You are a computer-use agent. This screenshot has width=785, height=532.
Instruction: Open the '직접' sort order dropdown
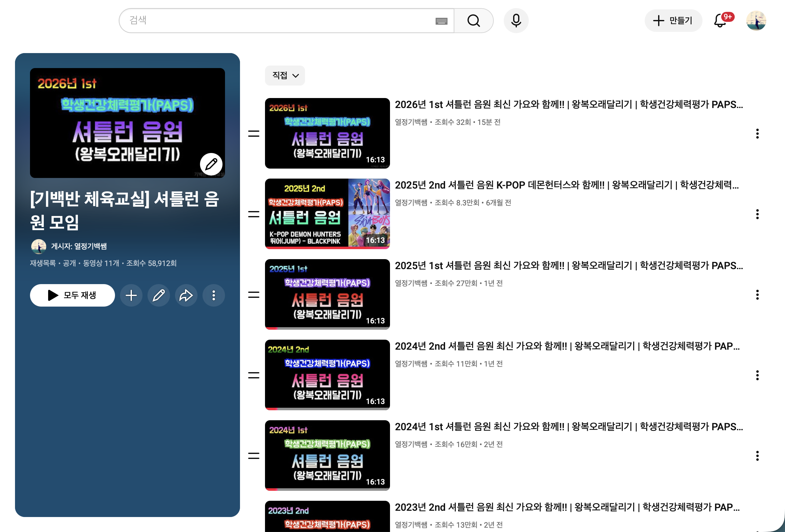285,75
